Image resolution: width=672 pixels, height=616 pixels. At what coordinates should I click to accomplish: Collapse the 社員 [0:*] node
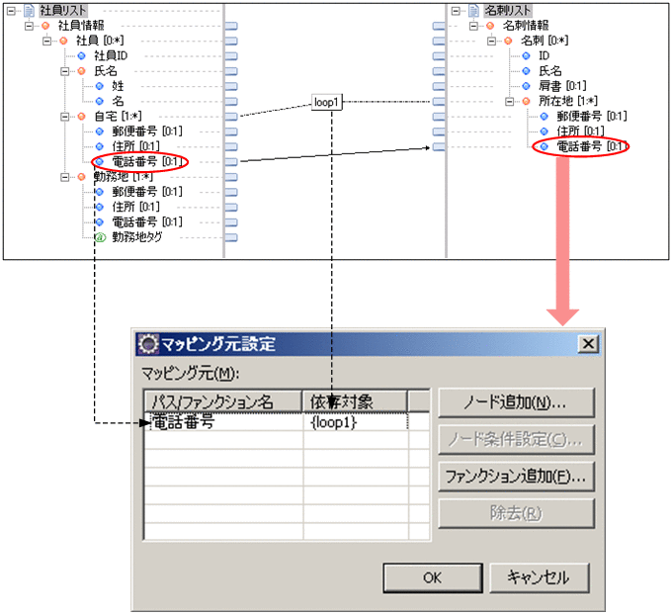click(46, 41)
